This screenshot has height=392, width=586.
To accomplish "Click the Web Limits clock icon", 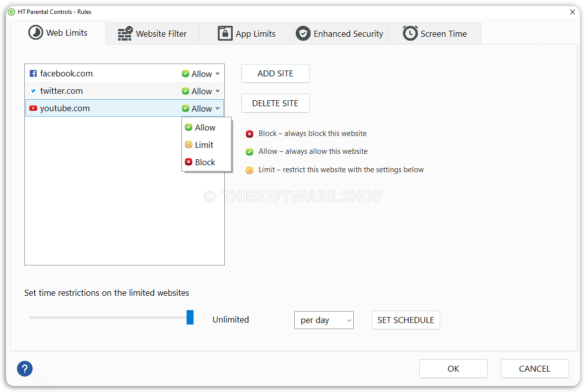I will click(36, 33).
